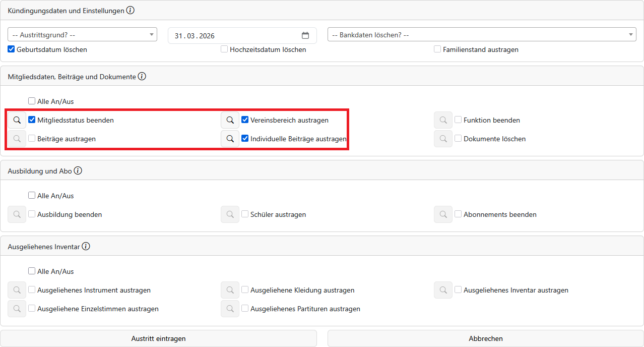The height and width of the screenshot is (347, 644).
Task: Show info for Mitgliedsdaten, Beiträge und Dokumente
Action: pyautogui.click(x=142, y=77)
